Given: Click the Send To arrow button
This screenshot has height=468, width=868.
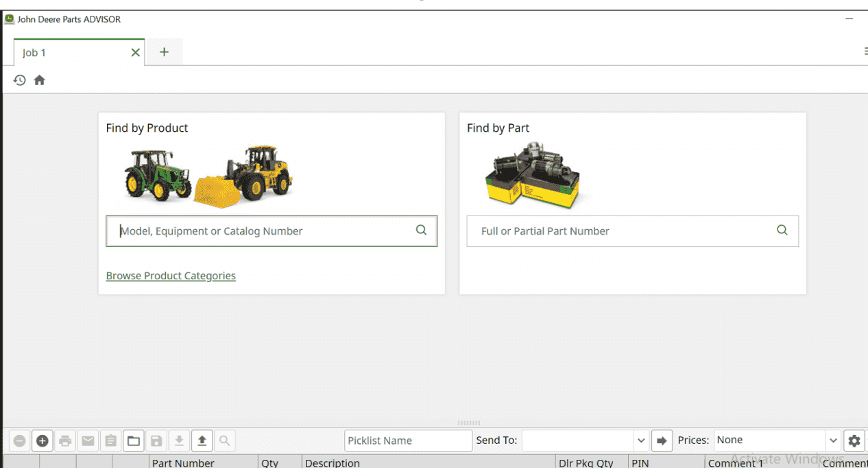Looking at the screenshot, I should [x=662, y=441].
